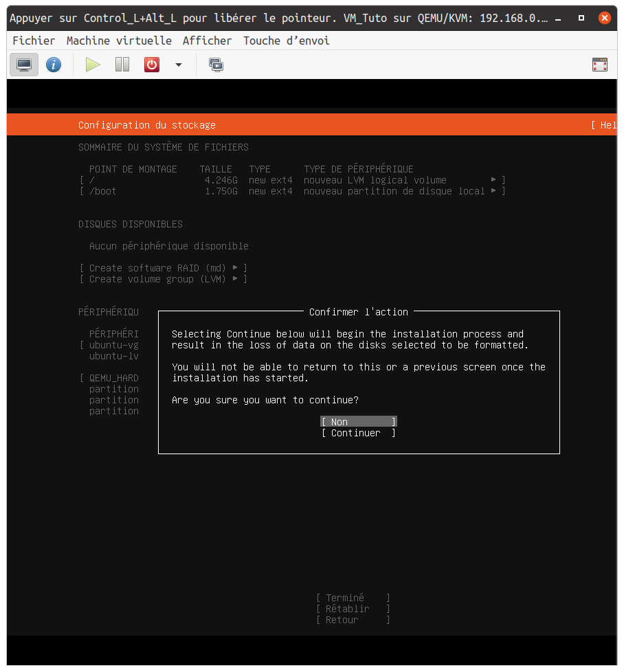Select Non in the confirmation dialog
The height and width of the screenshot is (672, 624).
(358, 422)
